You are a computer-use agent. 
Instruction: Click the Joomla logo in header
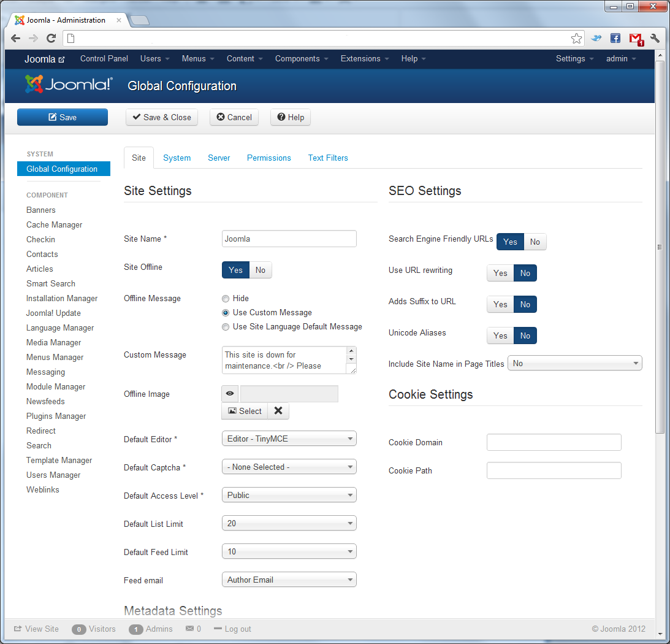pyautogui.click(x=69, y=84)
